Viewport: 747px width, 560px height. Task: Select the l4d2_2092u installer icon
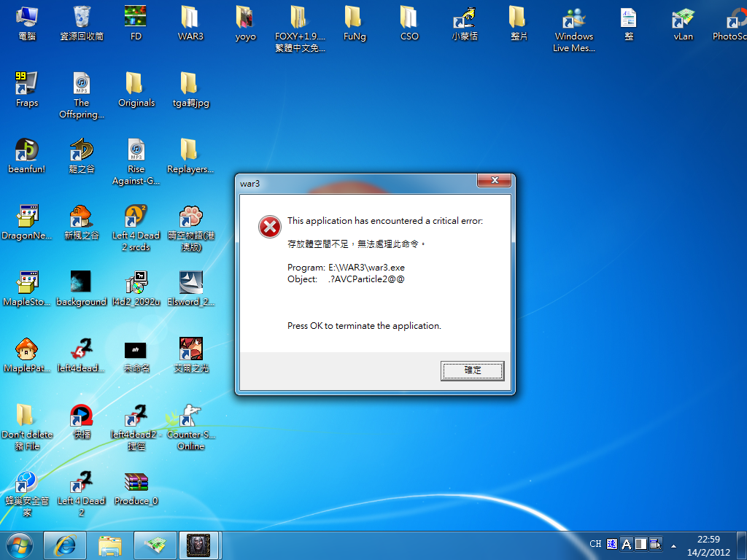tap(136, 288)
